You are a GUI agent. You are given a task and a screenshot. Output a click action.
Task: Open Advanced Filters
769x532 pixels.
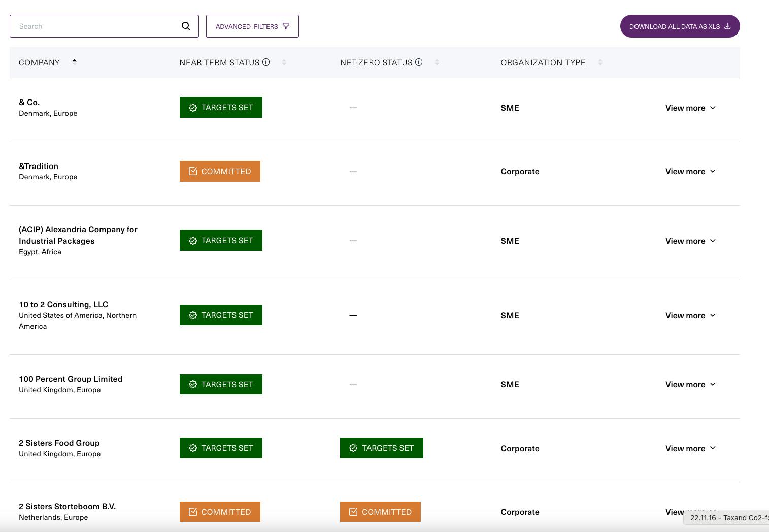coord(252,26)
